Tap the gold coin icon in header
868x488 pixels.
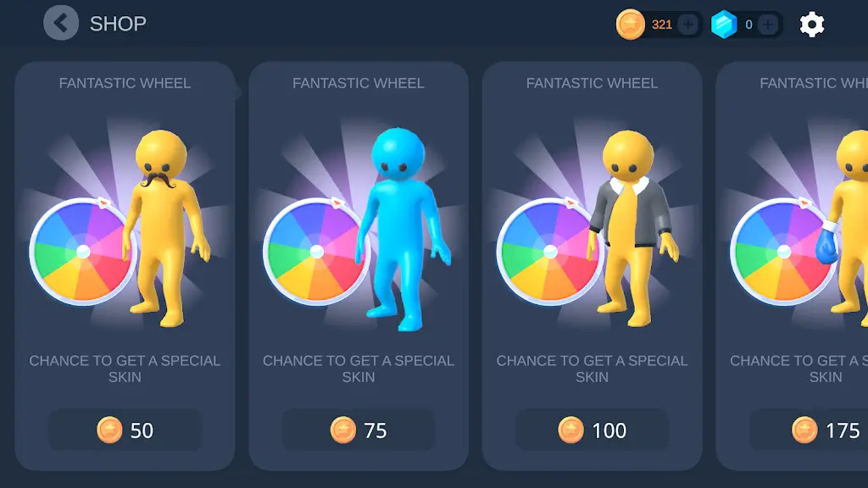630,25
